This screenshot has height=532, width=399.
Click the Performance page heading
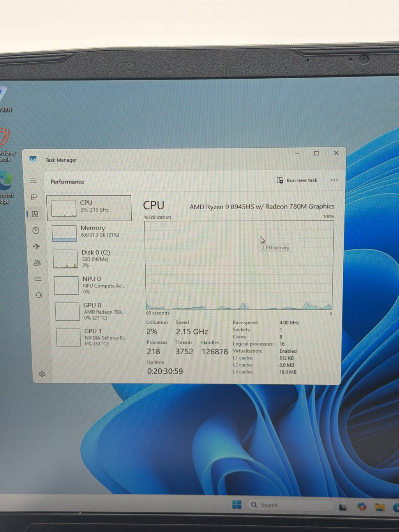pyautogui.click(x=67, y=182)
